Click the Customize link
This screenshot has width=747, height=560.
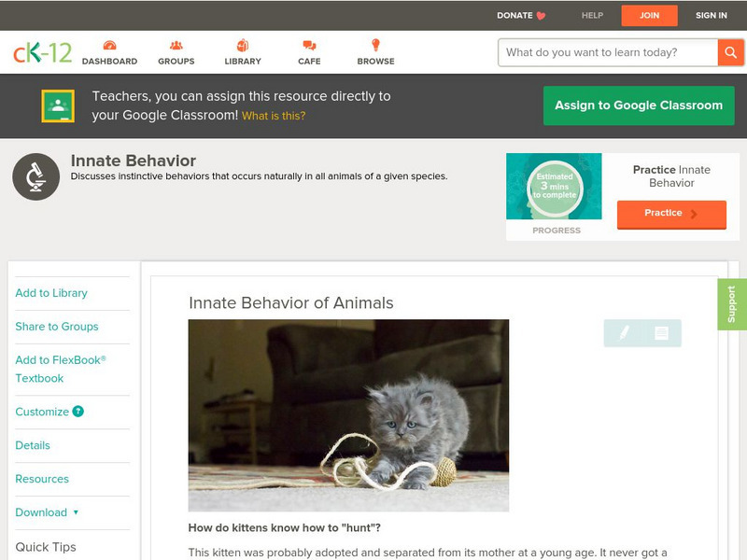pos(42,412)
